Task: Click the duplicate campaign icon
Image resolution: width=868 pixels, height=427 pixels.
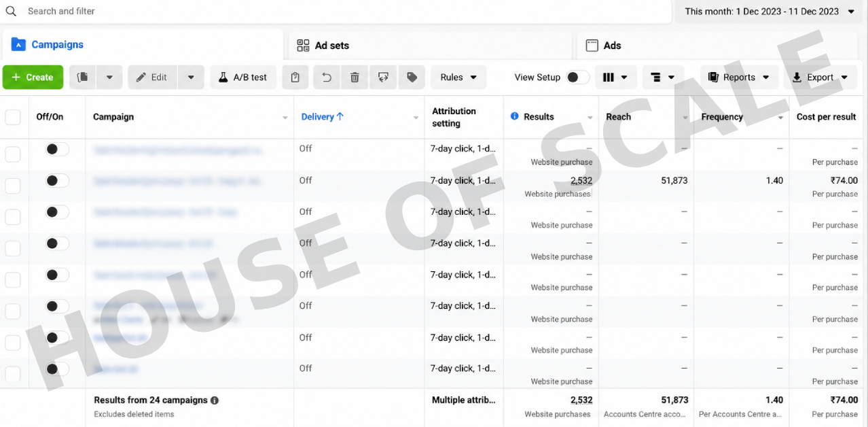Action: (83, 78)
